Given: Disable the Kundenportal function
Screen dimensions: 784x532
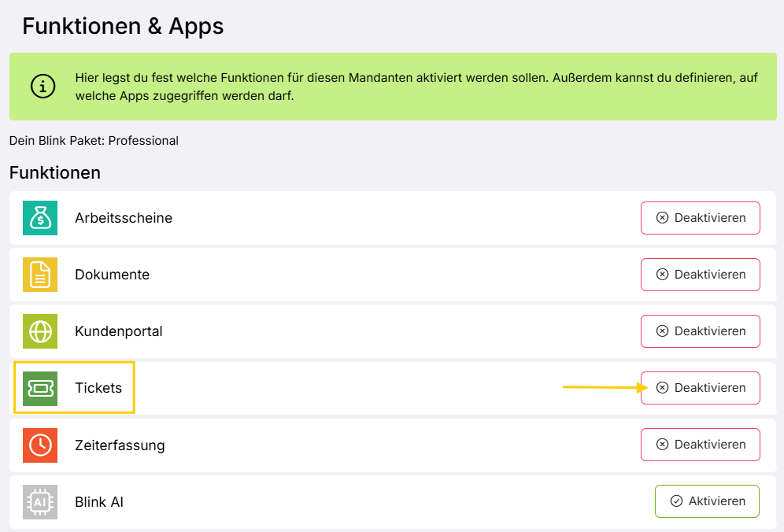Looking at the screenshot, I should coord(700,331).
